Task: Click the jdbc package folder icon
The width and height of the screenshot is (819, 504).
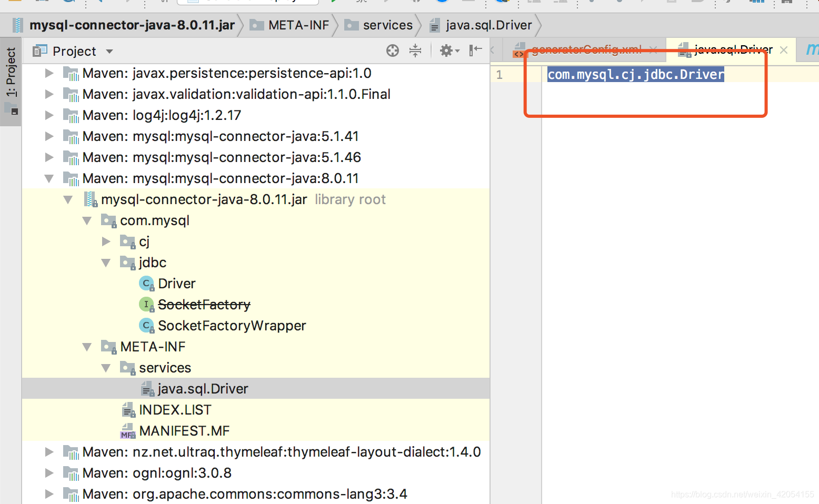Action: tap(128, 263)
